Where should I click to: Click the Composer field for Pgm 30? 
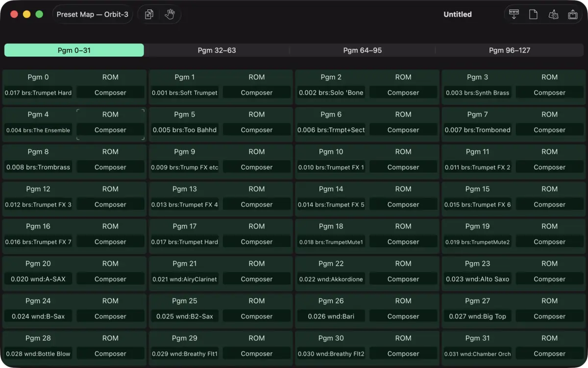tap(403, 353)
